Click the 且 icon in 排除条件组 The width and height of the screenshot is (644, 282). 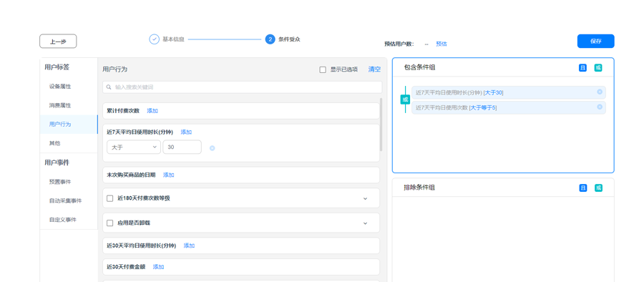pos(582,188)
